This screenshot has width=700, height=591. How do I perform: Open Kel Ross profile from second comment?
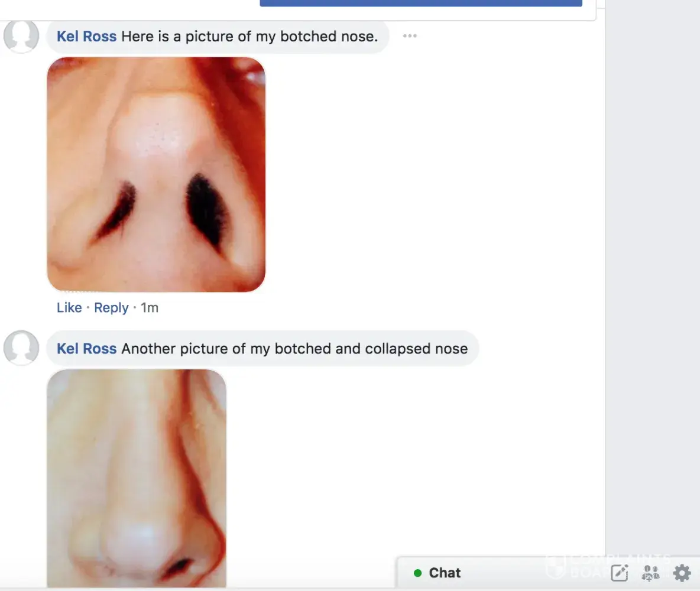[x=86, y=349]
